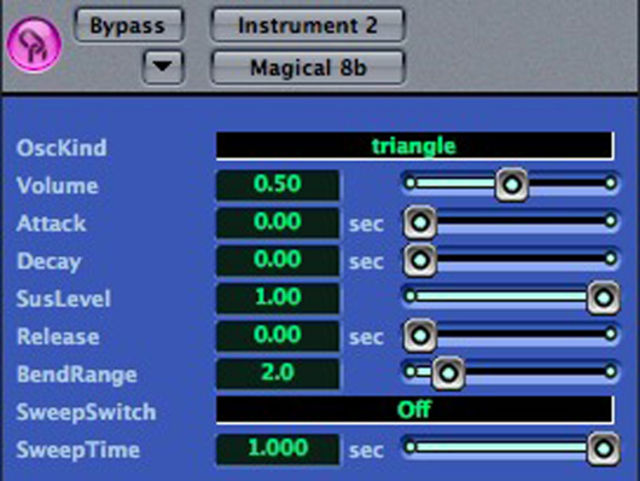Image resolution: width=640 pixels, height=481 pixels.
Task: Open the Instrument 2 selector
Action: [x=308, y=25]
